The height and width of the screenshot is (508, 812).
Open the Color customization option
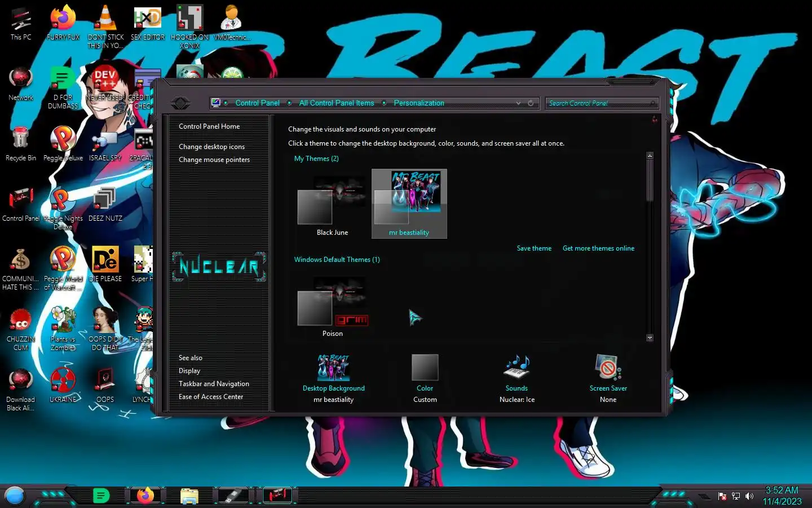pyautogui.click(x=425, y=379)
